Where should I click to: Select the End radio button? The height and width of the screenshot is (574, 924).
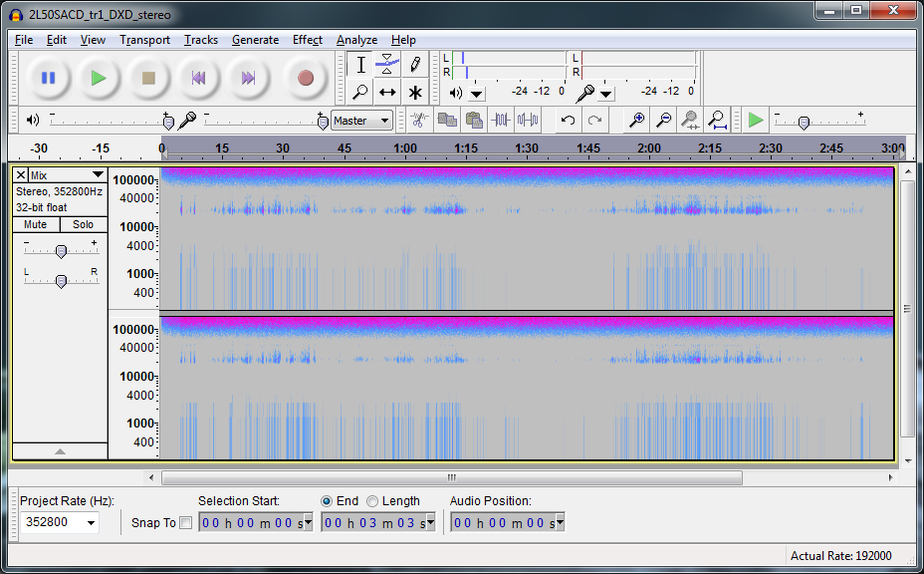326,501
